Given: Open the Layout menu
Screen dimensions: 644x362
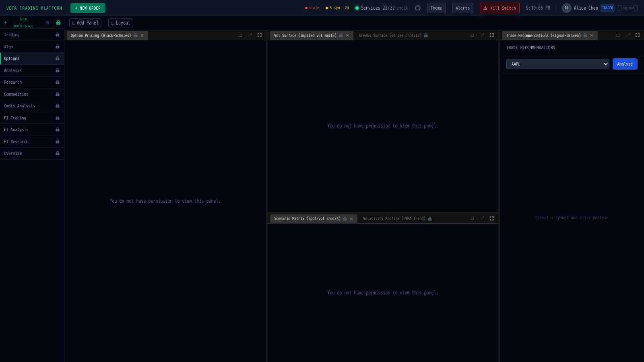Looking at the screenshot, I should click(121, 23).
